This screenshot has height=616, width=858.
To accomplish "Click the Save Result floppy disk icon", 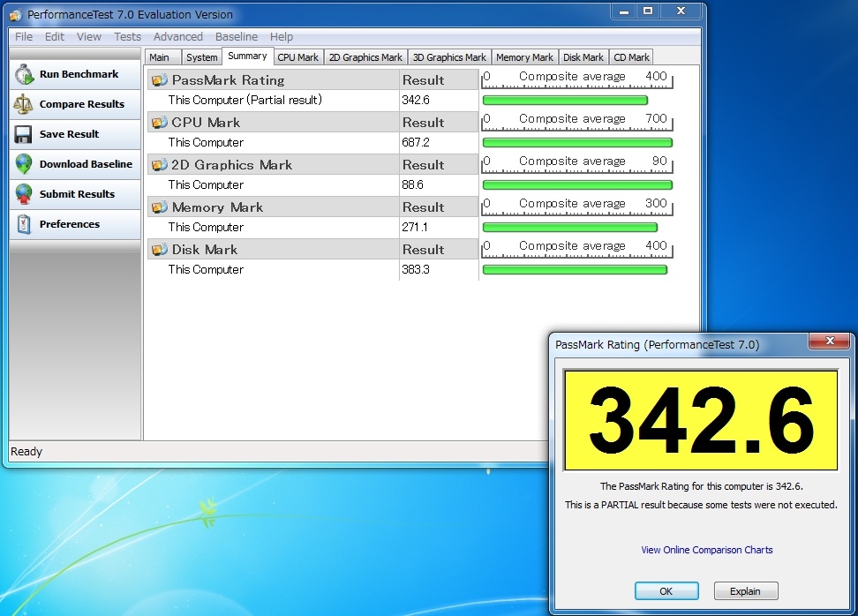I will (24, 134).
